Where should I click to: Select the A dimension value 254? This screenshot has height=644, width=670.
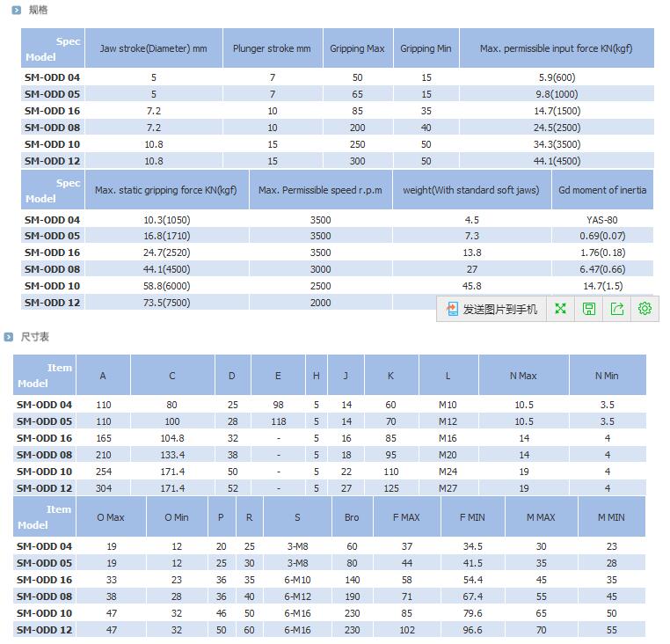tap(104, 472)
